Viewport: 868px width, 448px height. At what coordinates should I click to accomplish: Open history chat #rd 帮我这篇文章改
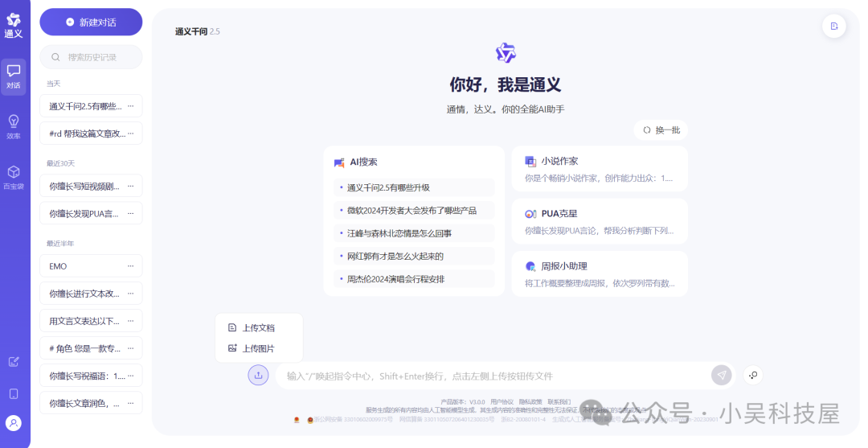91,133
